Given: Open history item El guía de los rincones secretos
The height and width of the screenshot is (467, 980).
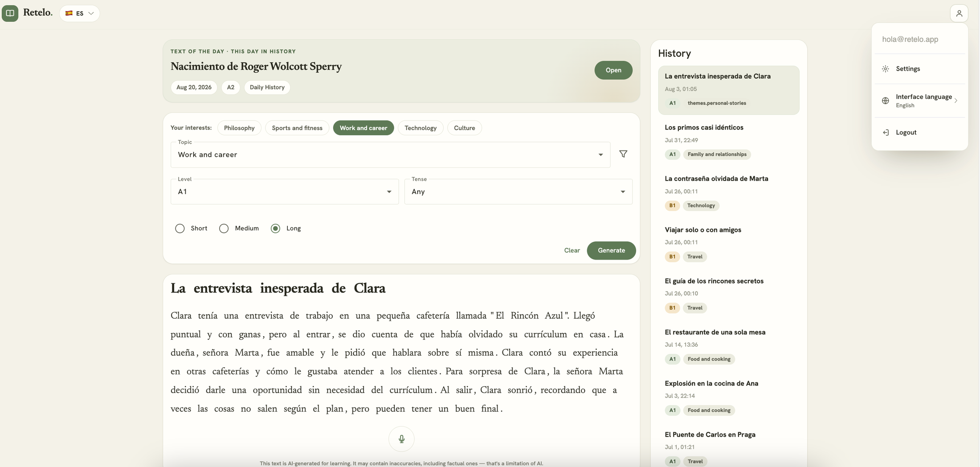Looking at the screenshot, I should tap(729, 295).
